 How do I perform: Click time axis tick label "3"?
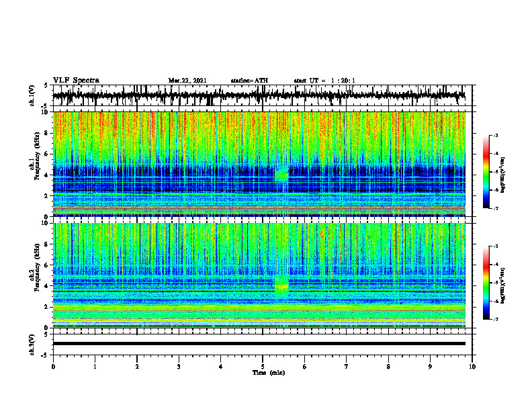(x=179, y=367)
